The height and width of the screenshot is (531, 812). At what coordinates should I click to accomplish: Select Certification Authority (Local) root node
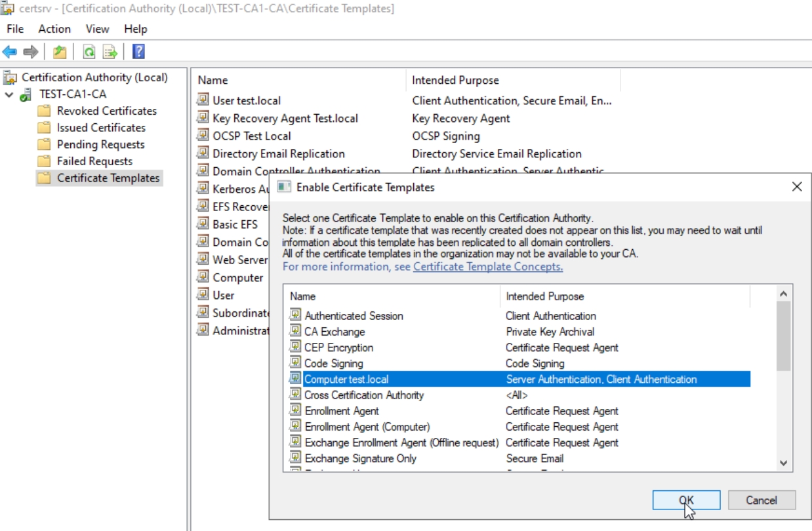tap(94, 77)
